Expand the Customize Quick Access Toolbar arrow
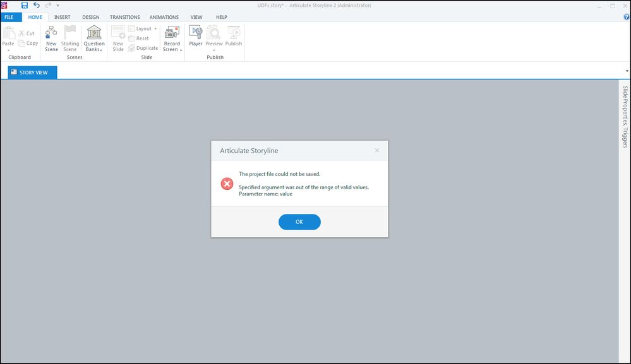The width and height of the screenshot is (631, 364). click(57, 6)
